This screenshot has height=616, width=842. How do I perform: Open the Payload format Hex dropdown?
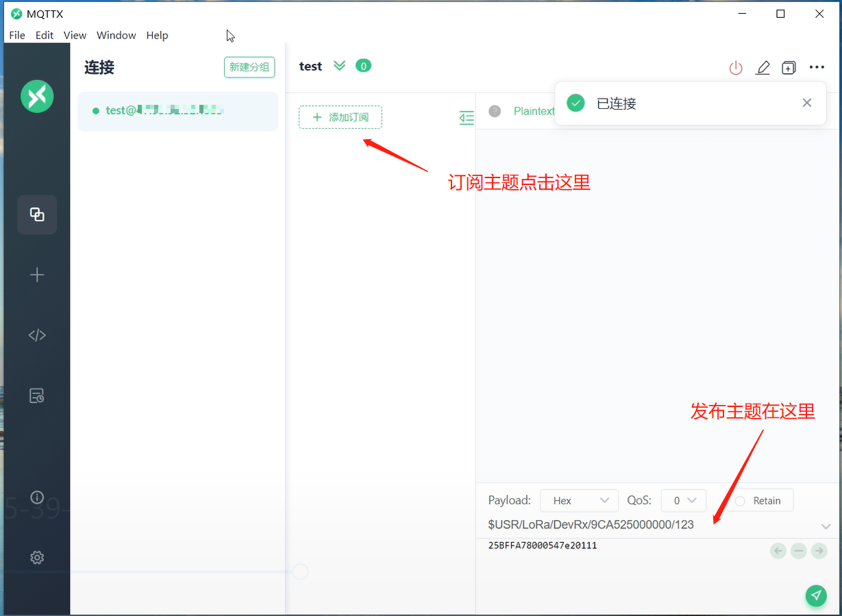tap(579, 501)
